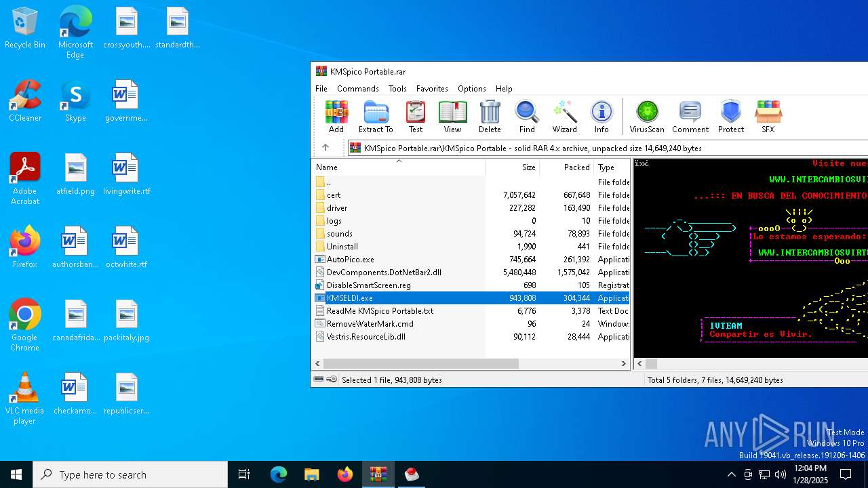Viewport: 868px width, 488px height.
Task: Select the cert folder row
Action: 471,195
